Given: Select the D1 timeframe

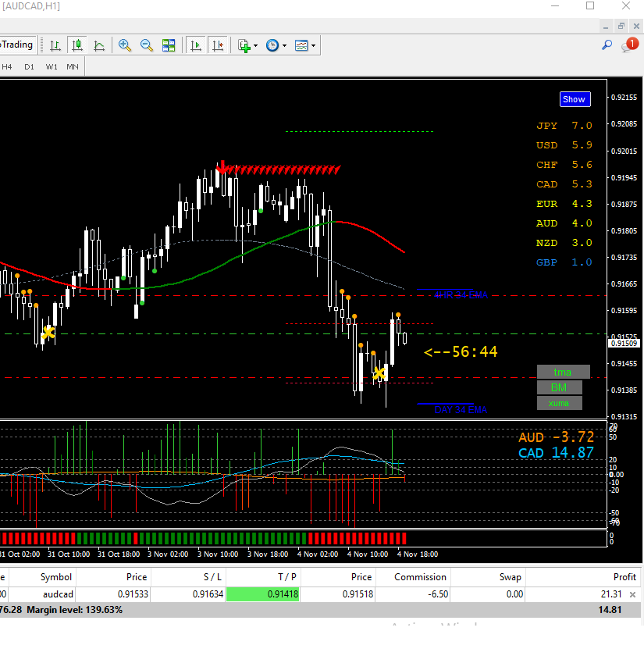Looking at the screenshot, I should coord(30,66).
